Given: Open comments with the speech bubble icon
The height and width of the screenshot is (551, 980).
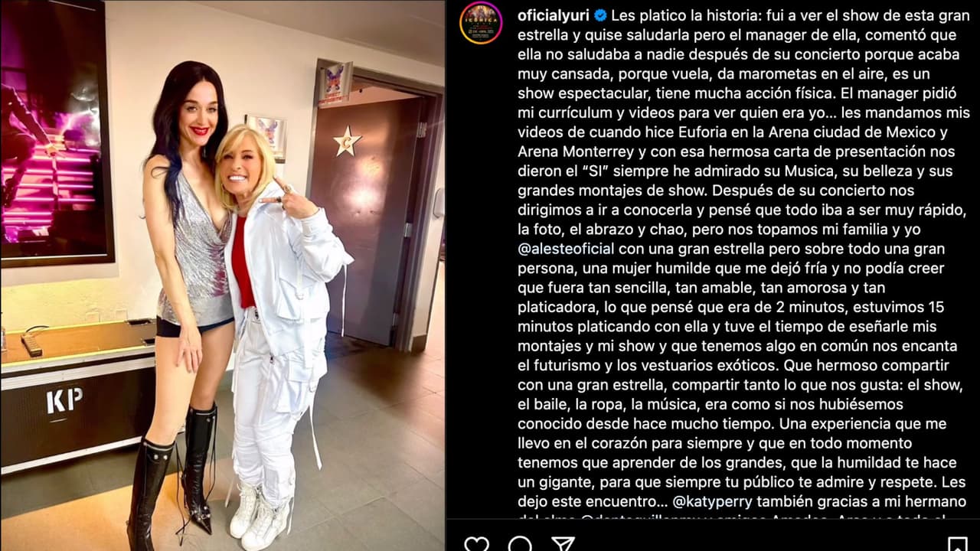Looking at the screenshot, I should point(520,544).
